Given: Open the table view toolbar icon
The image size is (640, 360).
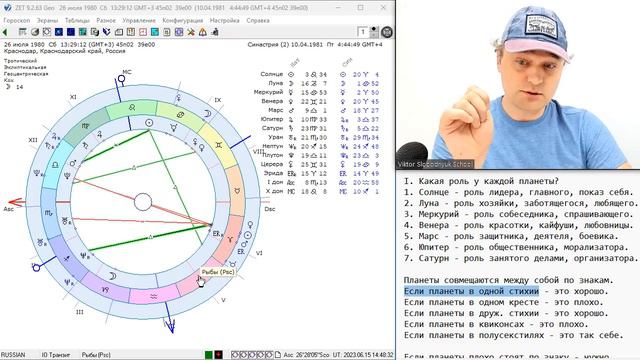Looking at the screenshot, I should (23, 32).
